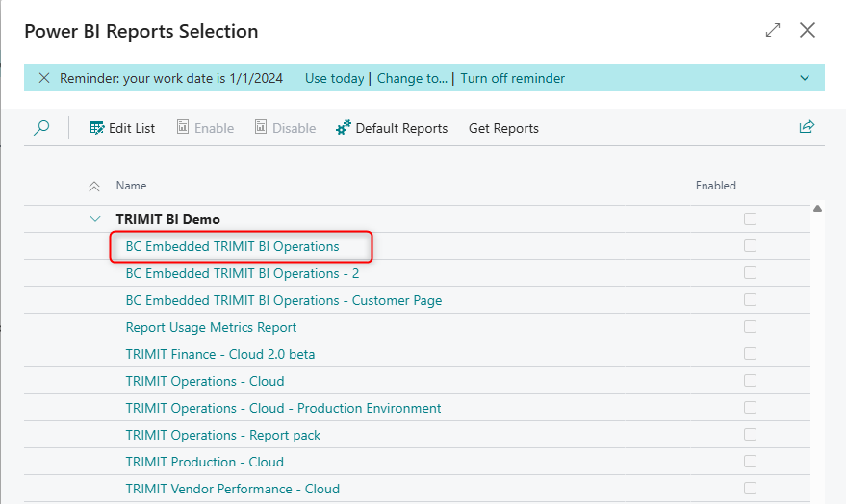Check Enabled for Operations - Cloud - Production Environment
The width and height of the screenshot is (846, 504).
coord(750,408)
